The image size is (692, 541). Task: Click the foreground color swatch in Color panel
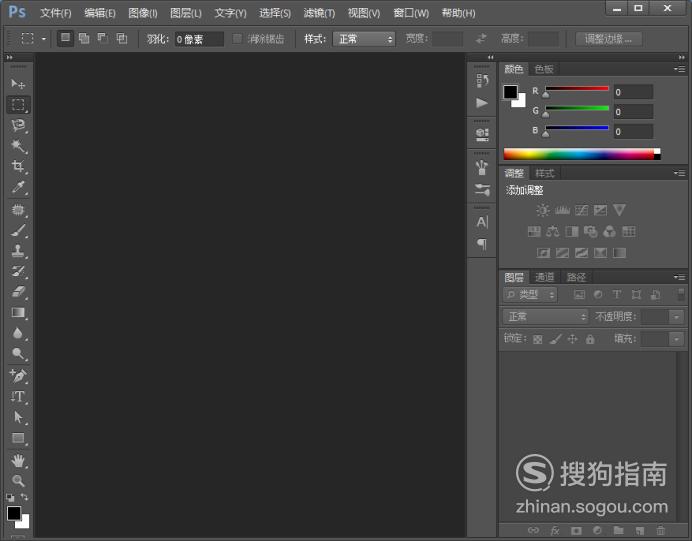pyautogui.click(x=510, y=92)
